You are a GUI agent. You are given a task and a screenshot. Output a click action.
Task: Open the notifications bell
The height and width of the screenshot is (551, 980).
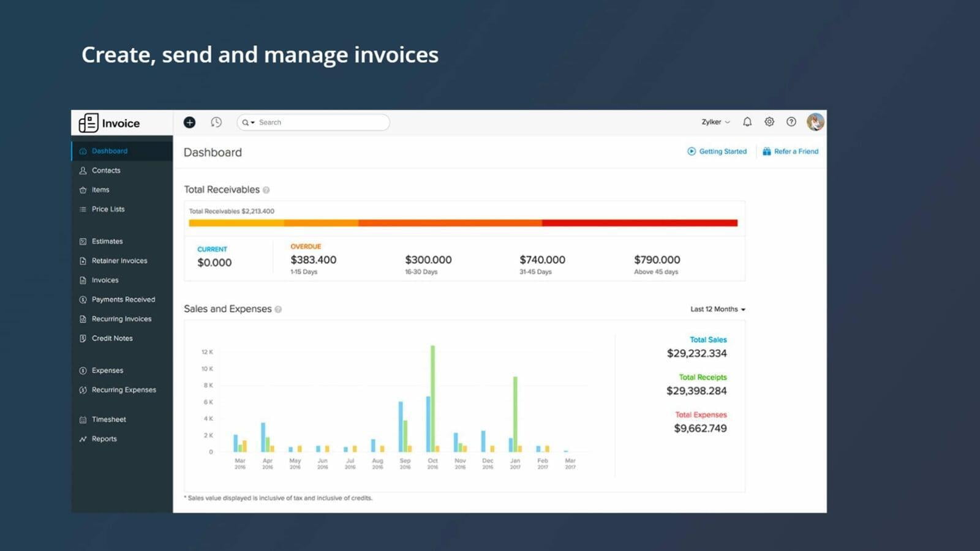coord(747,122)
